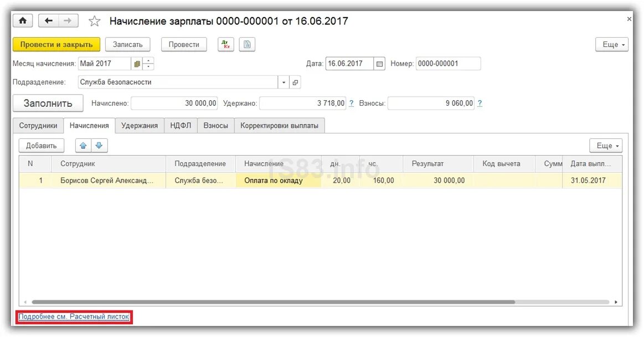Move table row down with blue arrow

99,146
